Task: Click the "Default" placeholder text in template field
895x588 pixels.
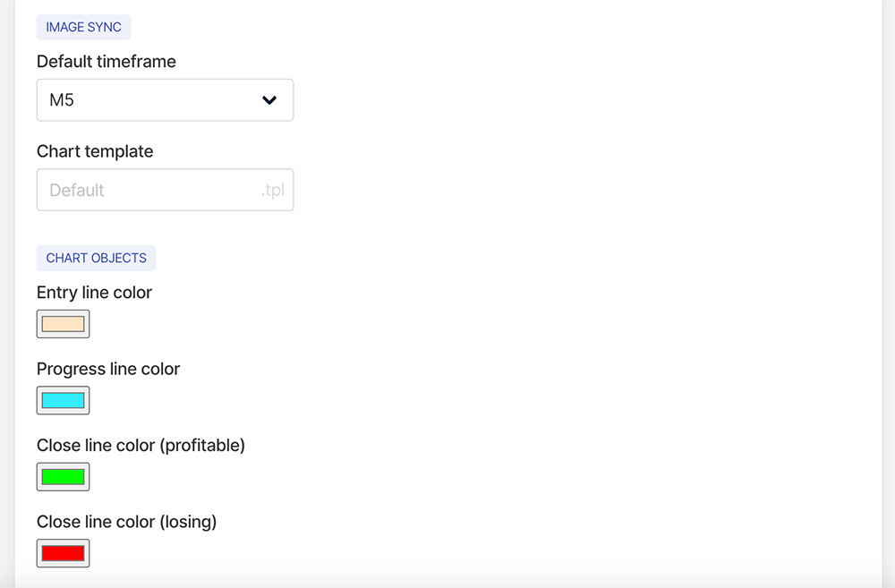Action: (77, 191)
